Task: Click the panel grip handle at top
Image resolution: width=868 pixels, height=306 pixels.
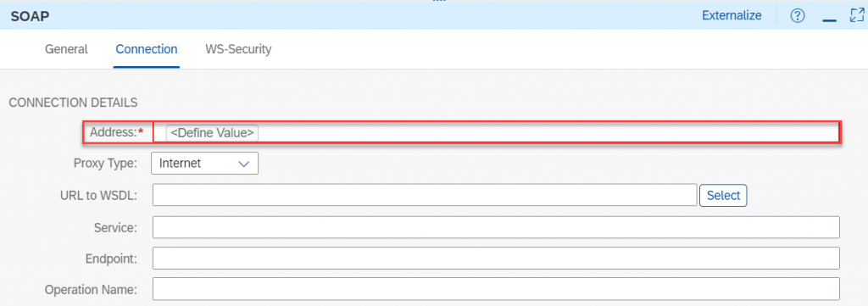Action: click(x=439, y=1)
